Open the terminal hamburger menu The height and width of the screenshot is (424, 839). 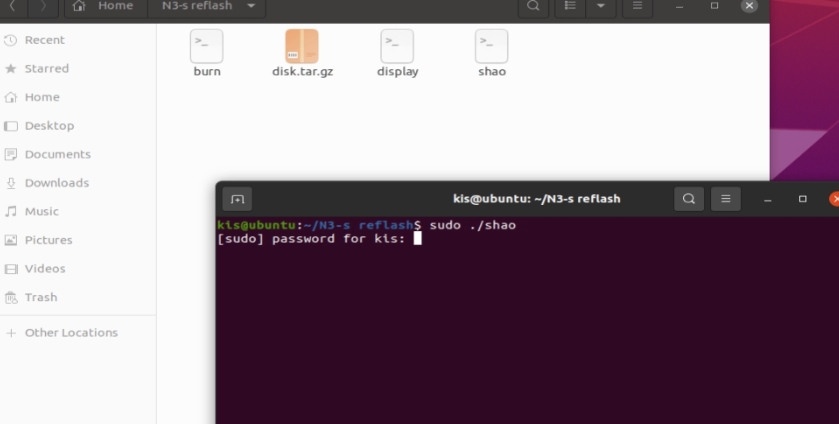pyautogui.click(x=725, y=199)
